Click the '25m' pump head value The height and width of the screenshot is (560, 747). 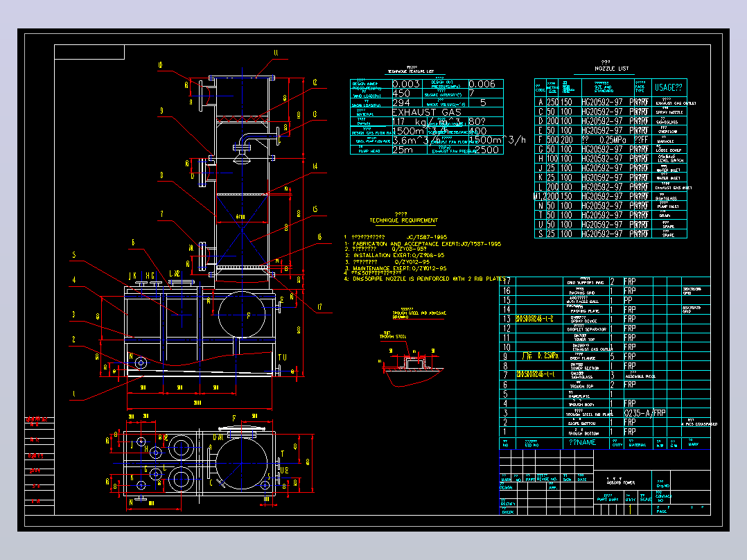coord(403,150)
